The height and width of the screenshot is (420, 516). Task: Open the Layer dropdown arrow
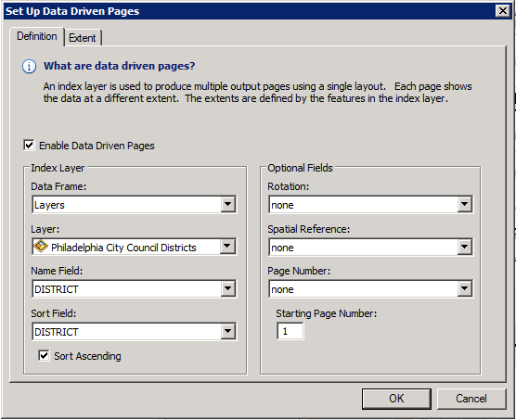tap(227, 246)
